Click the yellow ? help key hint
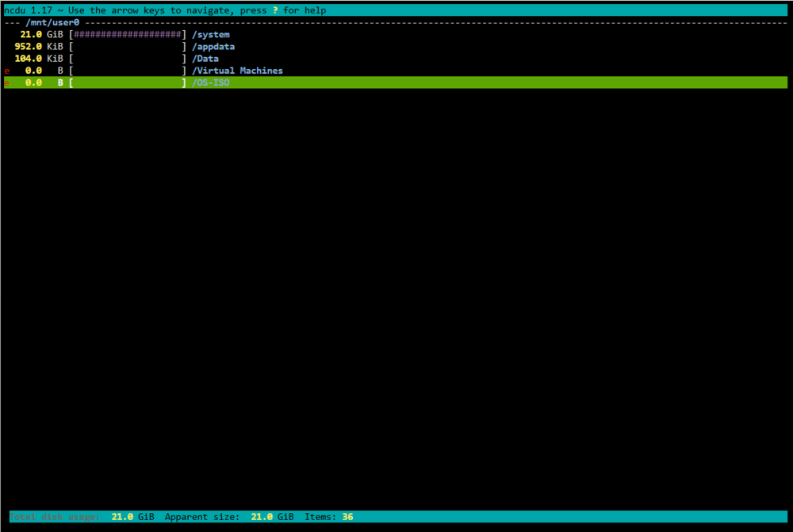 pos(275,10)
